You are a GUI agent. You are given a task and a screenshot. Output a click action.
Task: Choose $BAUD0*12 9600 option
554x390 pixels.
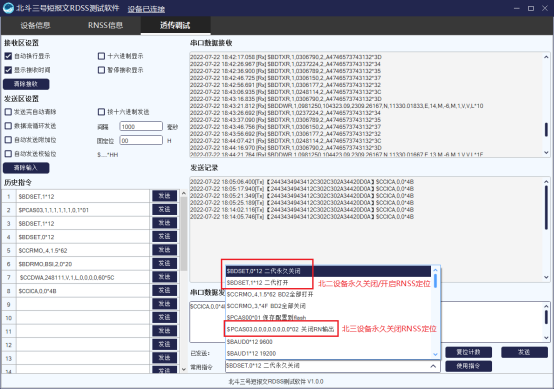click(328, 342)
